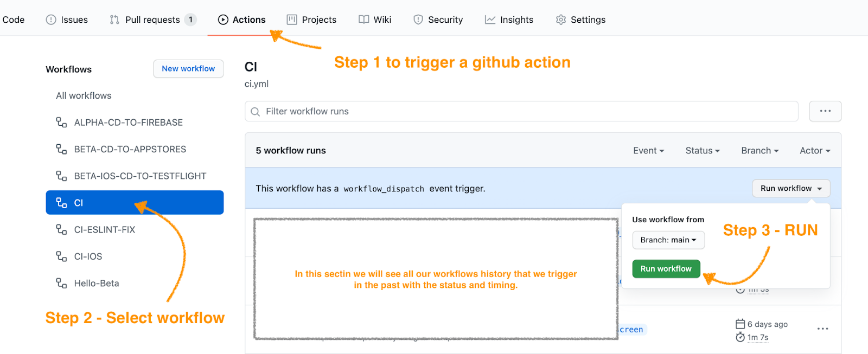Expand the Actor filter dropdown
The image size is (868, 354).
(x=815, y=151)
